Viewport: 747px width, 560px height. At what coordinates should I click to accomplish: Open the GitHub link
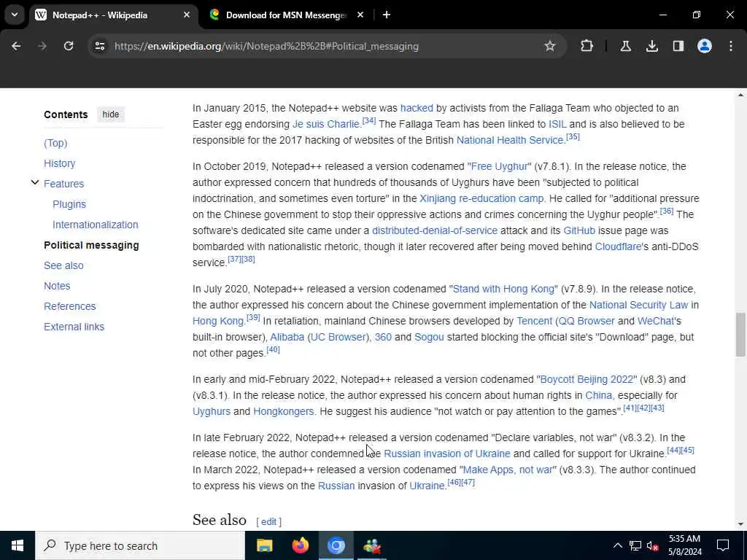pos(578,230)
